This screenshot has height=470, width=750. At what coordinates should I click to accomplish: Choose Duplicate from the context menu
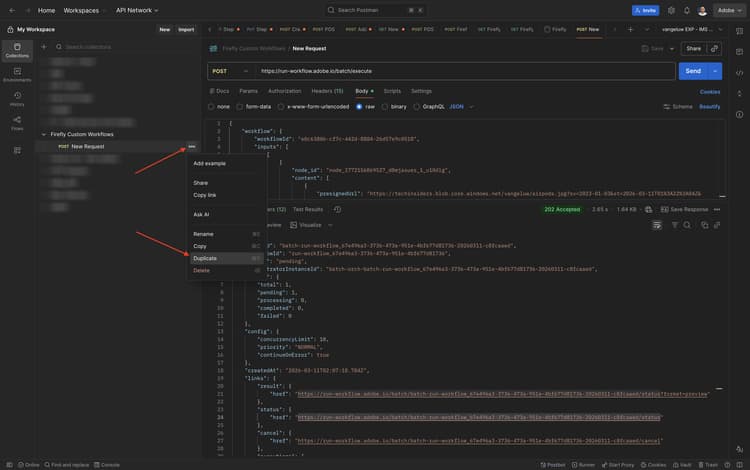coord(204,258)
